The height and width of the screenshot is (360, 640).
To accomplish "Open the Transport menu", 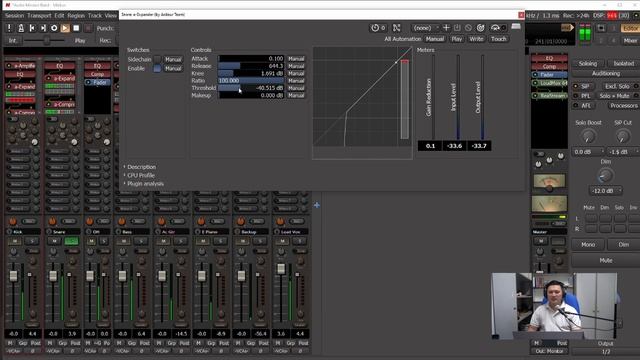I will (x=39, y=16).
